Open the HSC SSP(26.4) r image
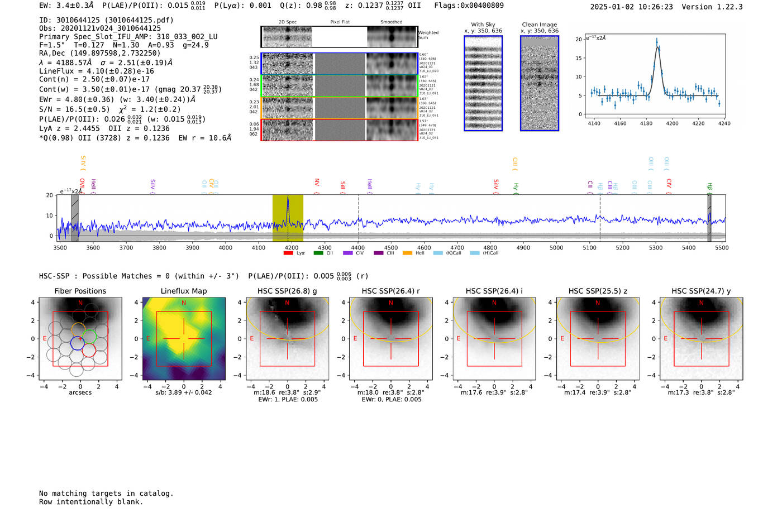The width and height of the screenshot is (782, 532). (391, 338)
